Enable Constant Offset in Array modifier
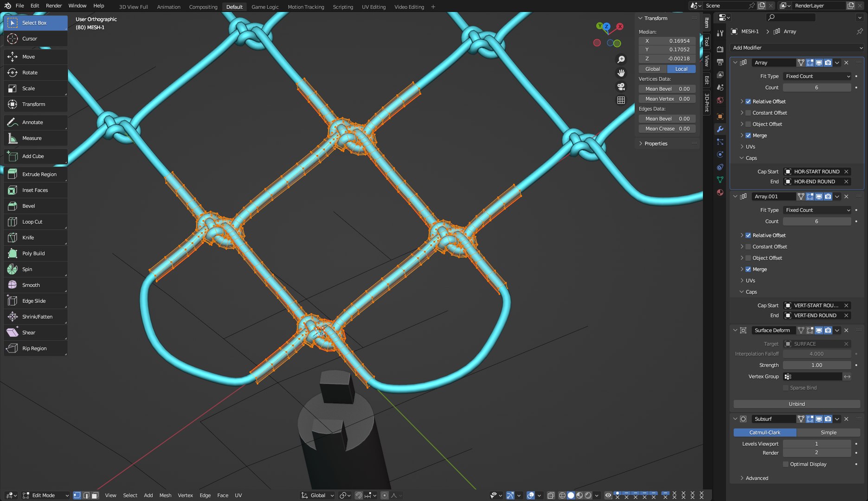 tap(748, 113)
